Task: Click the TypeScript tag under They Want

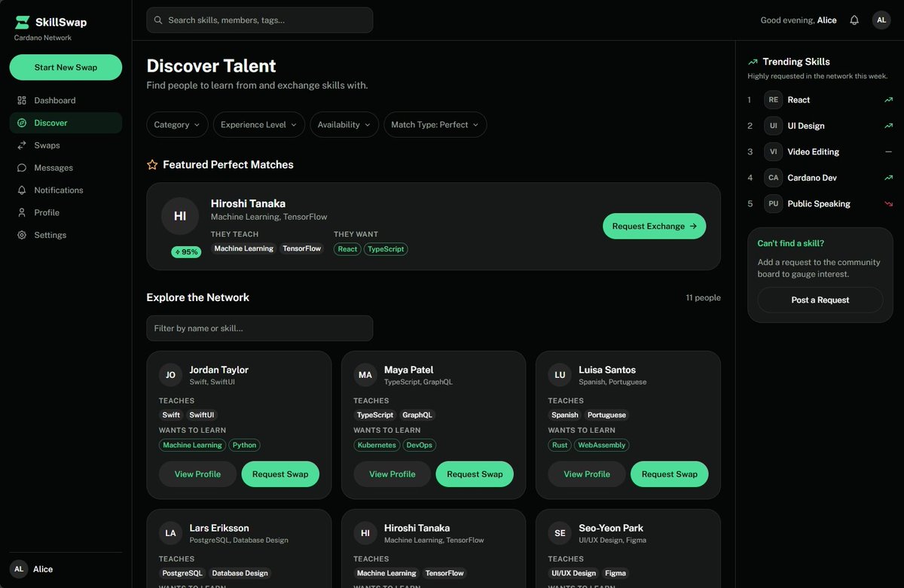Action: point(386,248)
